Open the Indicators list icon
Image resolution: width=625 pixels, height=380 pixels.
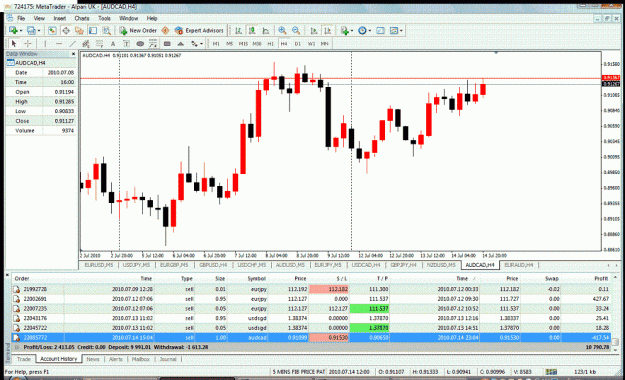point(344,30)
